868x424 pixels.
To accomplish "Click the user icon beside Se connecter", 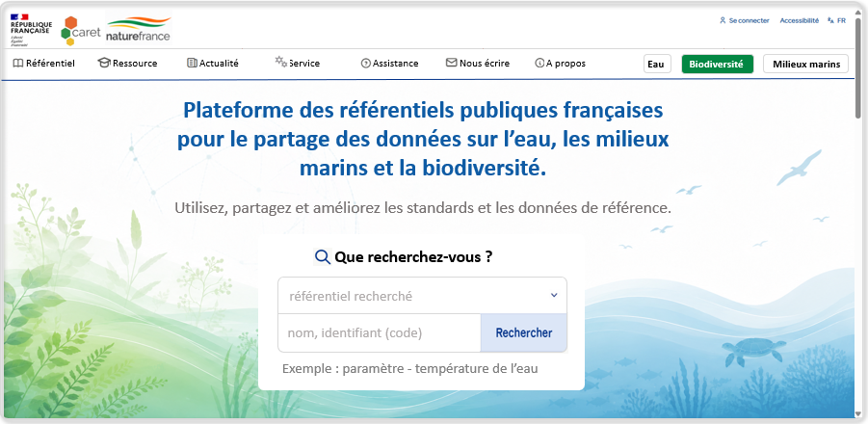I will coord(723,20).
